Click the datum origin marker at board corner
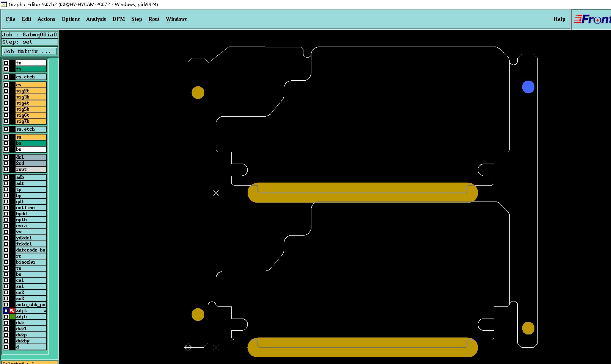The image size is (611, 364). click(x=188, y=347)
